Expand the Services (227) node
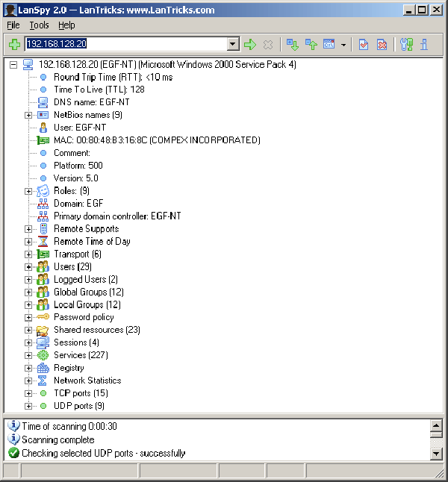This screenshot has width=448, height=482. tap(28, 355)
